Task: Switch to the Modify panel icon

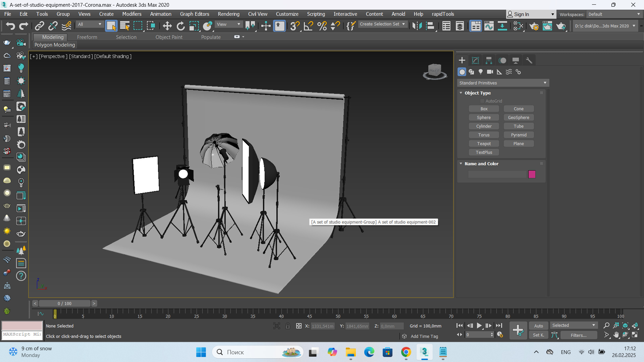Action: (475, 60)
